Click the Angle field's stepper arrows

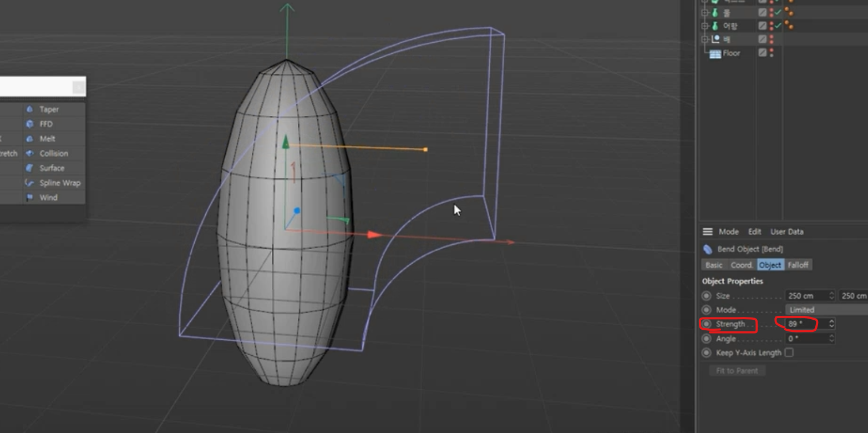pyautogui.click(x=831, y=338)
